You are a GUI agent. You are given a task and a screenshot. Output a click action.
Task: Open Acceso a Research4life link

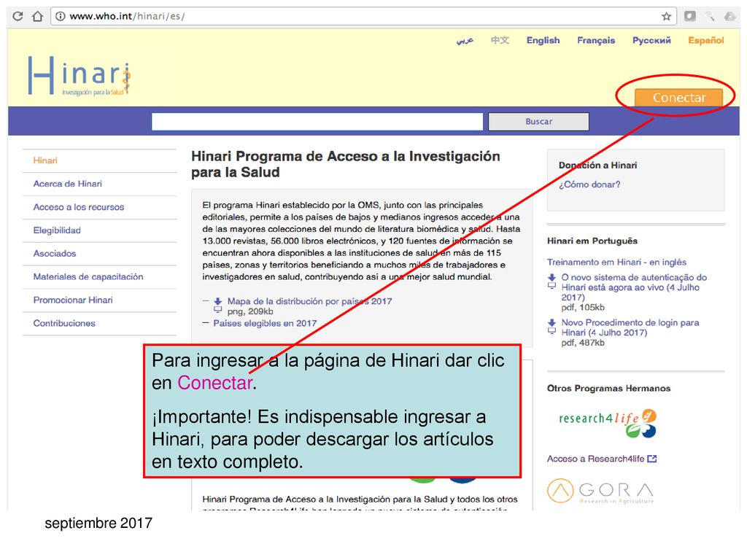[x=595, y=459]
